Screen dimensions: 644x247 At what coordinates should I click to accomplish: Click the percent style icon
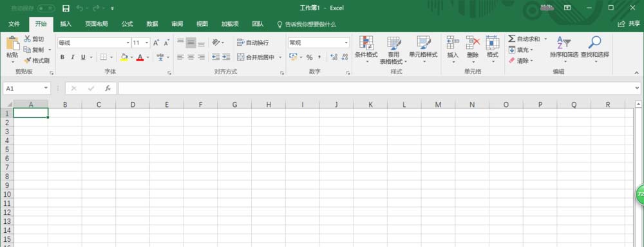pyautogui.click(x=309, y=57)
